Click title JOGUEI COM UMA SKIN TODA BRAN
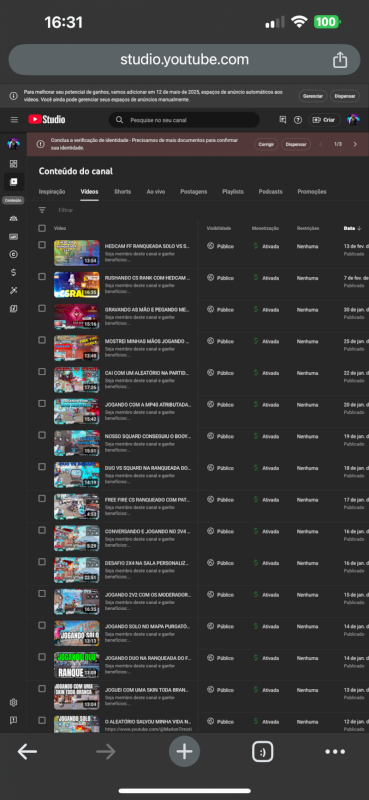Screen dimensions: 369x800 (147, 690)
